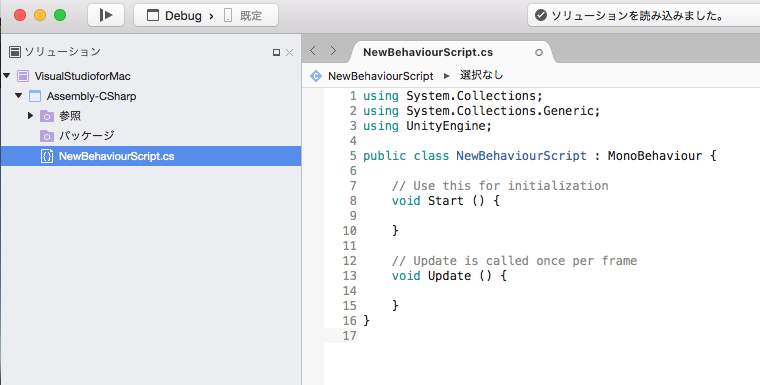The height and width of the screenshot is (385, 760).
Task: Click the Update method name on line 13
Action: pos(449,276)
